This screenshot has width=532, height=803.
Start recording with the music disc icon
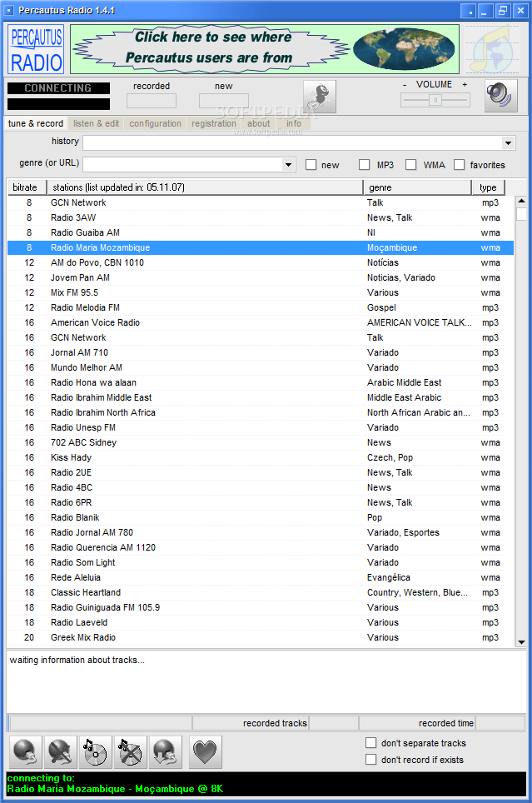tap(95, 752)
